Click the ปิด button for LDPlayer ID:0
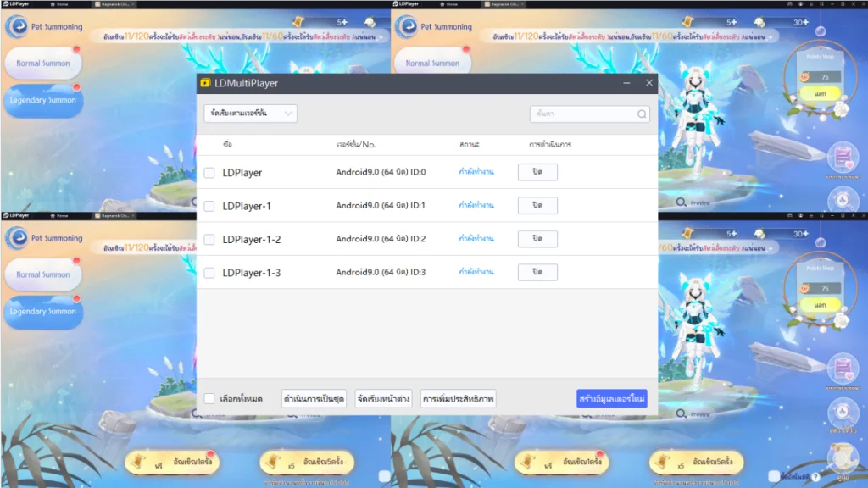The width and height of the screenshot is (868, 488). [x=537, y=172]
